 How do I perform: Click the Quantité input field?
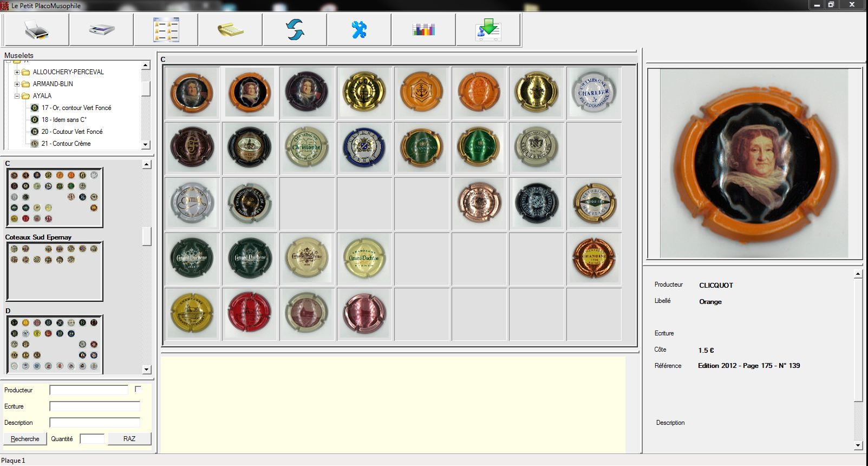(92, 439)
